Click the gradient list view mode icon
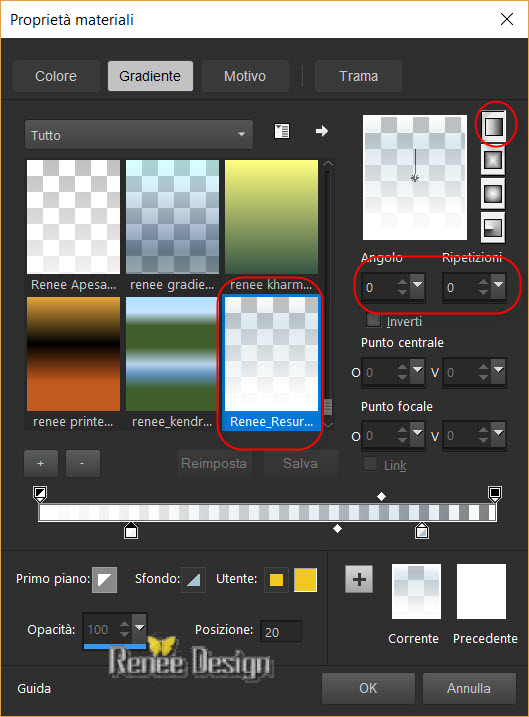529x717 pixels. 282,131
